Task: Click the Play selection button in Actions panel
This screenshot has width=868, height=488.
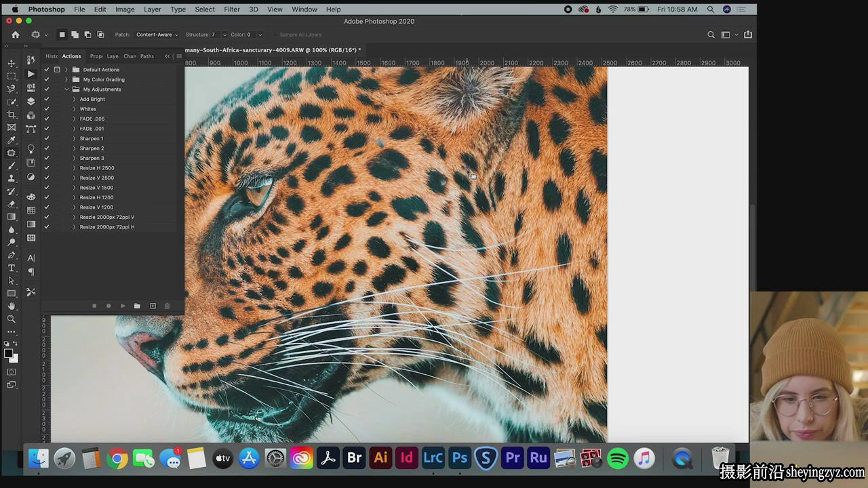Action: (x=123, y=306)
